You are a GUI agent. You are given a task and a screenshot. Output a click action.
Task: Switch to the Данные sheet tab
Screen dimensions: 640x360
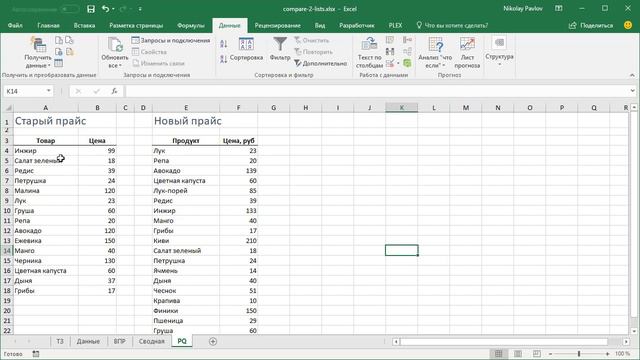click(88, 341)
